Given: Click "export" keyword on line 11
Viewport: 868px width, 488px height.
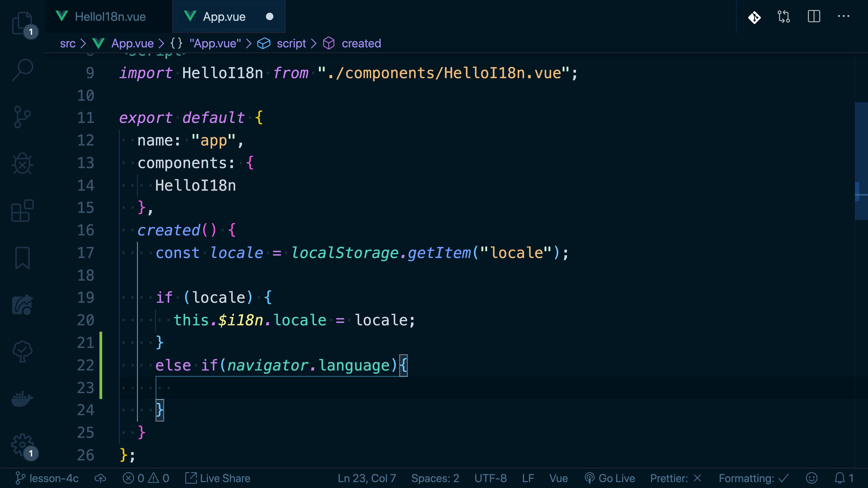Looking at the screenshot, I should click(x=146, y=118).
